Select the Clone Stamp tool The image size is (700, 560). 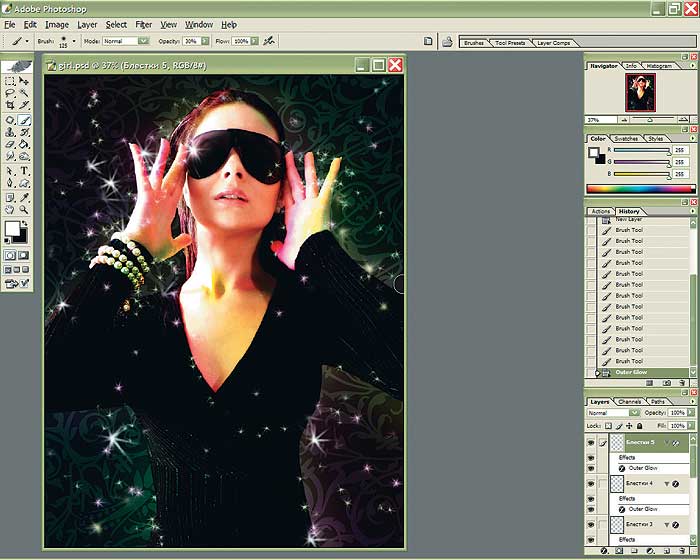coord(10,132)
